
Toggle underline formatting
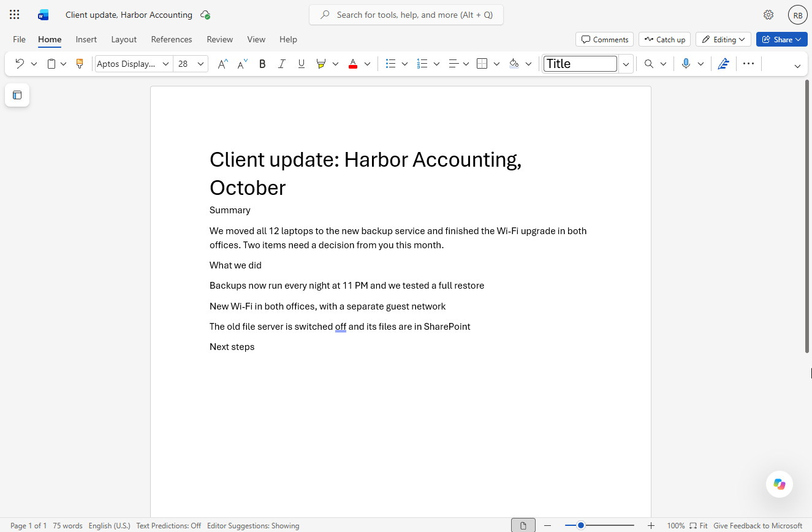click(301, 64)
